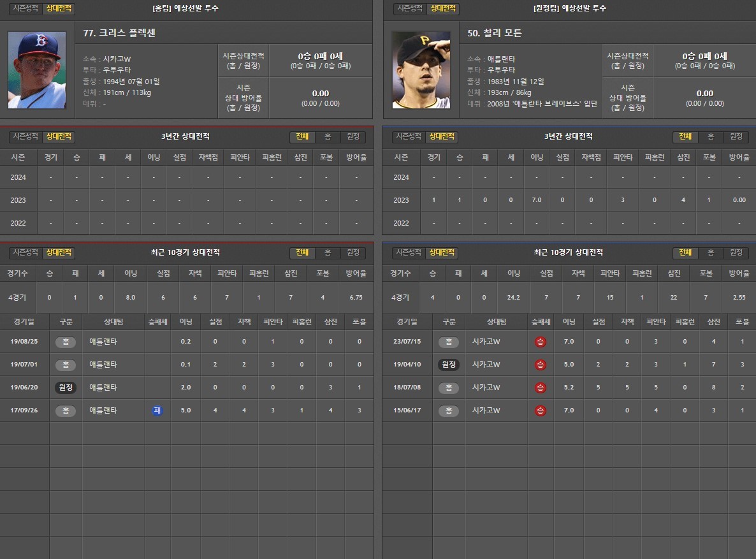The image size is (756, 559).
Task: Choose 원정 filter in away 최근 10경기 상대전적
Action: [736, 252]
